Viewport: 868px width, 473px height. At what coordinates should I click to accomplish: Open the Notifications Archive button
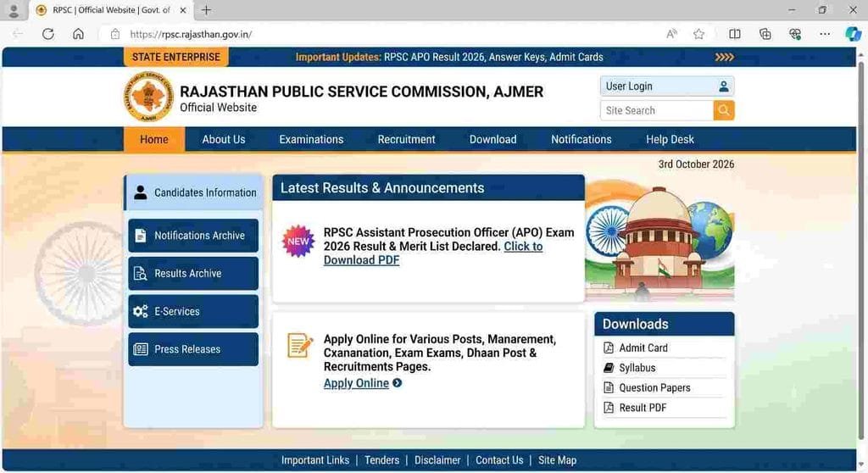[193, 236]
